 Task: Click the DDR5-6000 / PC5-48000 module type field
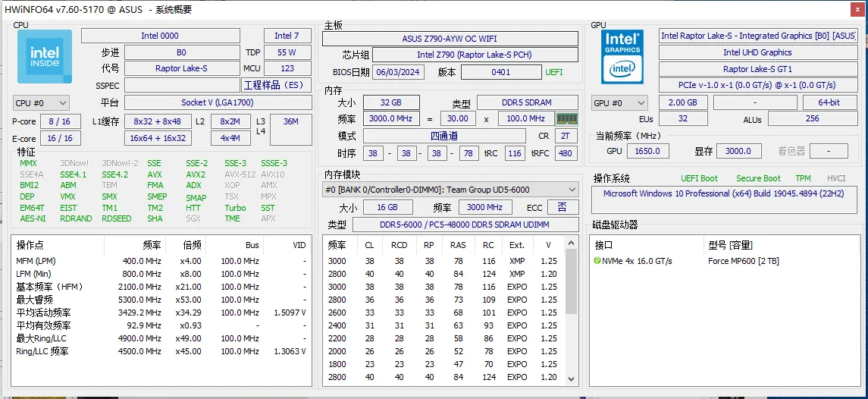[x=465, y=225]
